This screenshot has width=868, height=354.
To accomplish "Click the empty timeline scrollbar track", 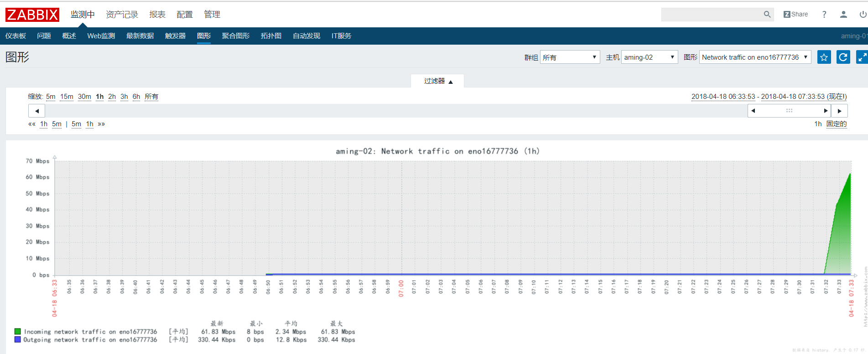I will [396, 111].
